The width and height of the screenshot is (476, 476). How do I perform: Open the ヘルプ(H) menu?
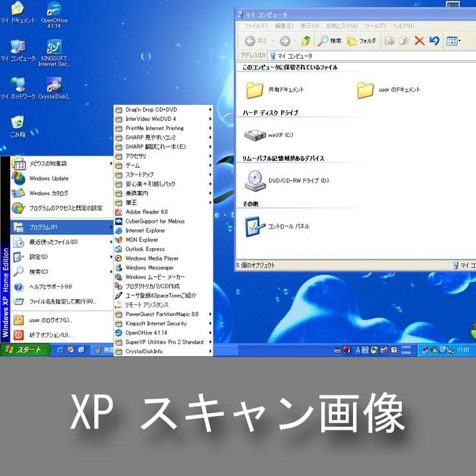tap(403, 26)
